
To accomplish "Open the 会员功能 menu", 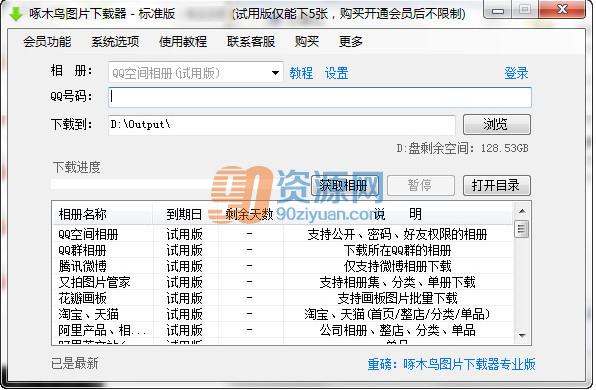I will coord(47,41).
